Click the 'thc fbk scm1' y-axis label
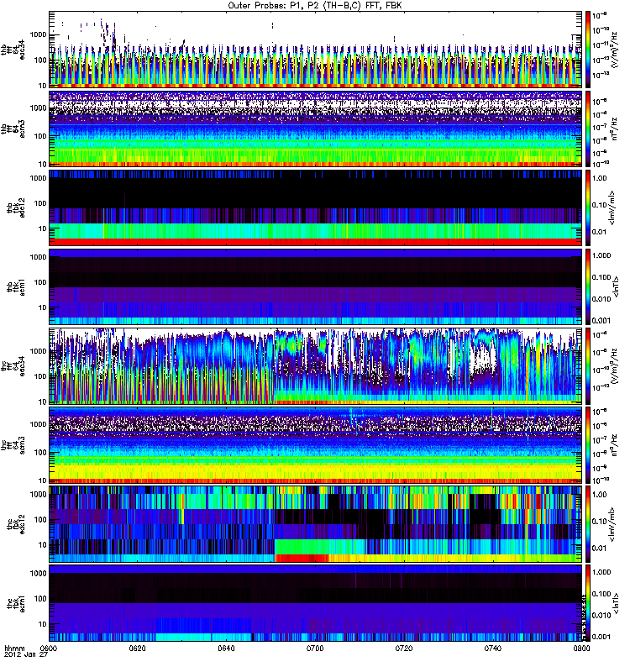Image resolution: width=630 pixels, height=672 pixels. [x=16, y=603]
